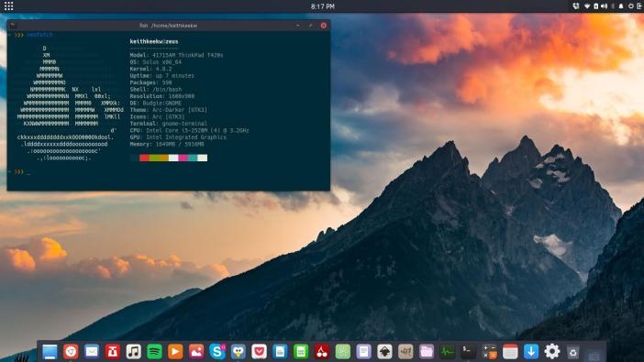Open the Chrome browser icon

pyautogui.click(x=71, y=352)
